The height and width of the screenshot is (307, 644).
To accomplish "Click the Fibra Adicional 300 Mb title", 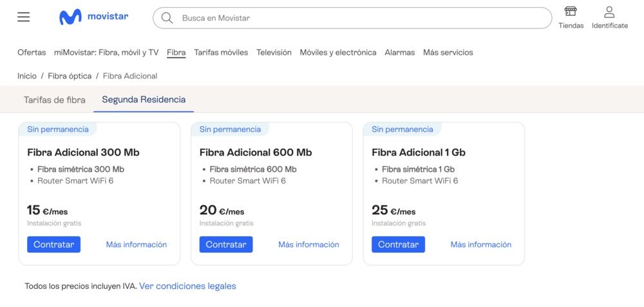I will click(x=83, y=153).
